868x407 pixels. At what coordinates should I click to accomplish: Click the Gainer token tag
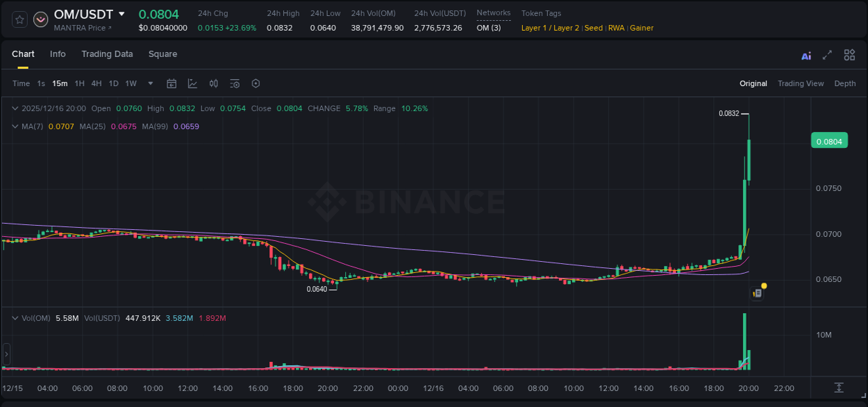pyautogui.click(x=641, y=28)
